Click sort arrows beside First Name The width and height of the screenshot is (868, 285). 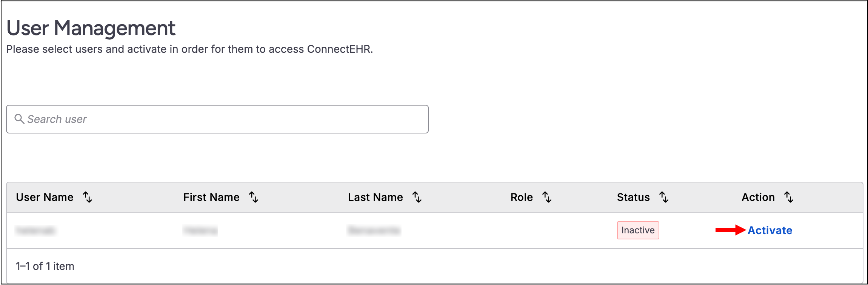pos(254,197)
